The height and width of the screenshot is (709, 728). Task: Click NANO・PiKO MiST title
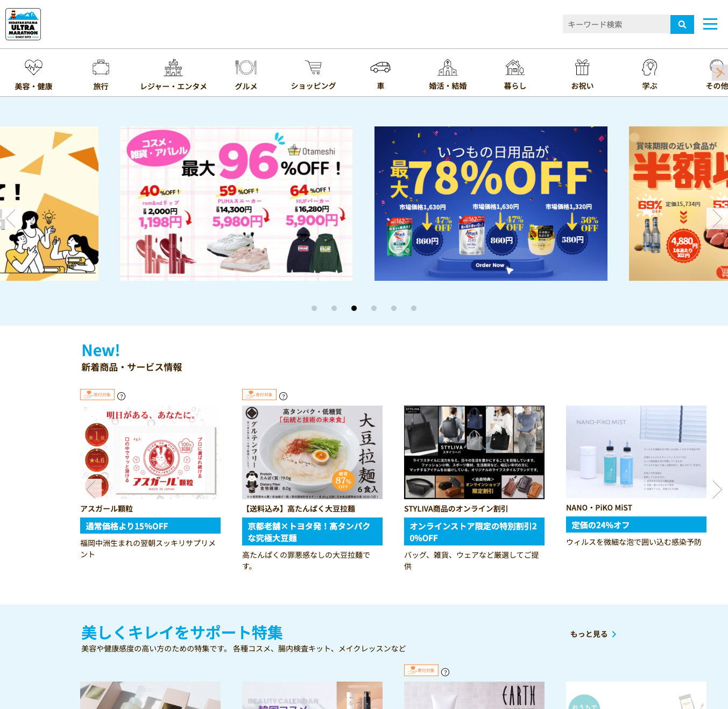599,508
